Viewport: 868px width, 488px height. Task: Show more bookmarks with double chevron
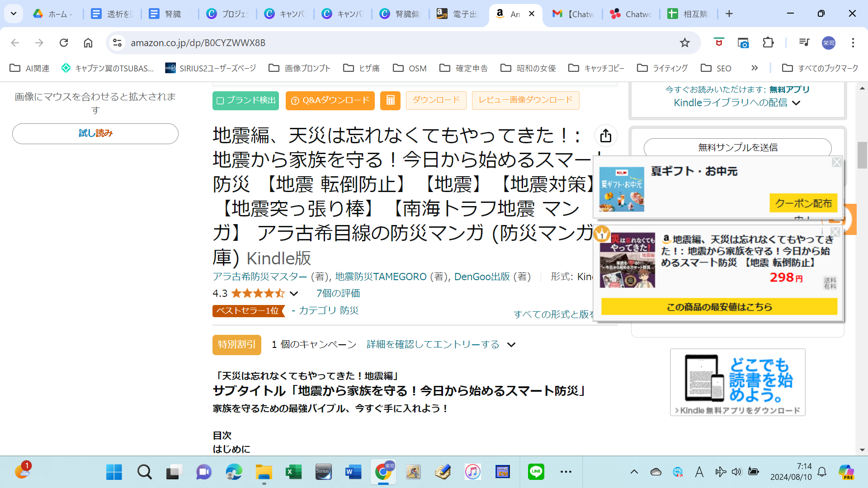(754, 68)
